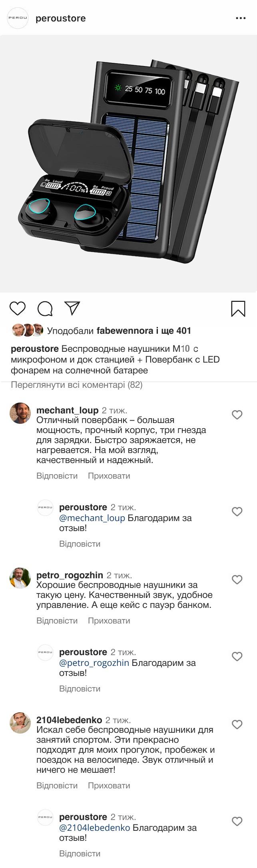Like mechant_loup's comment
Screen dimensions: 257x868
pos(237,415)
